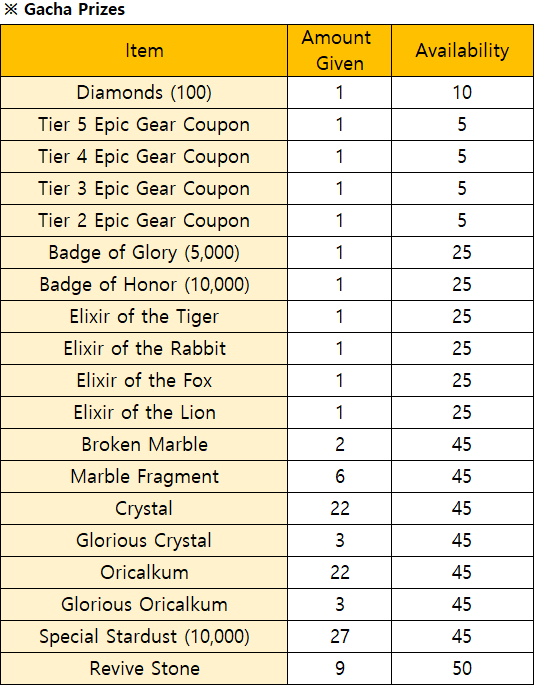Select the Diamonds (100) cell
The image size is (536, 685).
pos(144,93)
